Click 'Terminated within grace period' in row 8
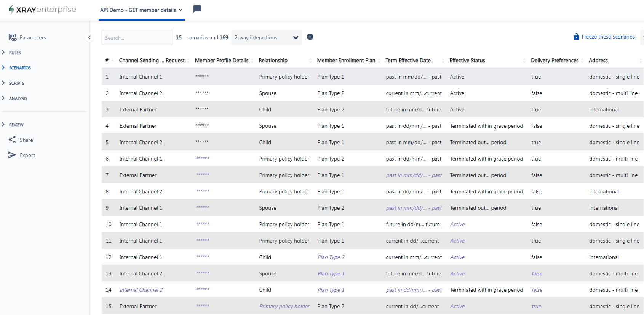 pyautogui.click(x=486, y=191)
